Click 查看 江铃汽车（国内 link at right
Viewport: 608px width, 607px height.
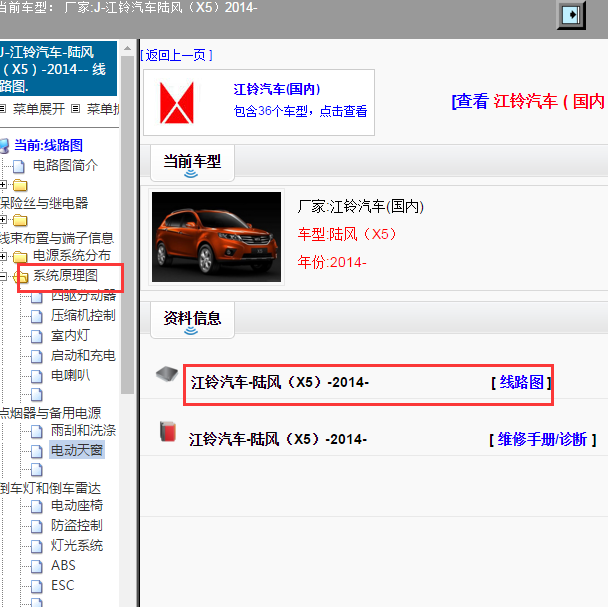(x=529, y=102)
